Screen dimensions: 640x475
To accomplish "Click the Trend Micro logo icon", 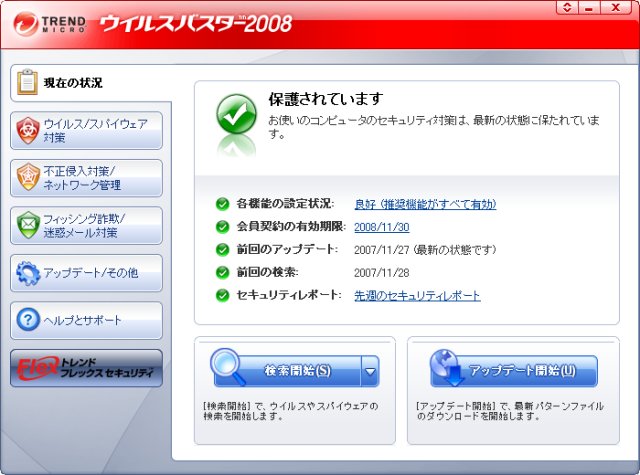I will [x=25, y=24].
